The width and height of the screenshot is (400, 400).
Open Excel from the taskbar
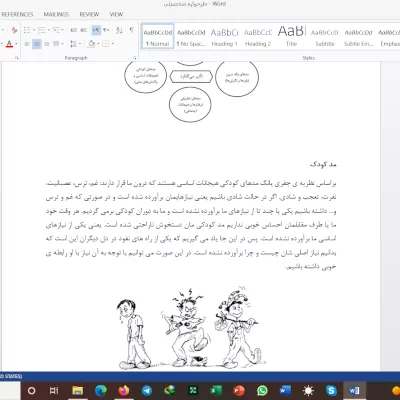[x=216, y=390]
